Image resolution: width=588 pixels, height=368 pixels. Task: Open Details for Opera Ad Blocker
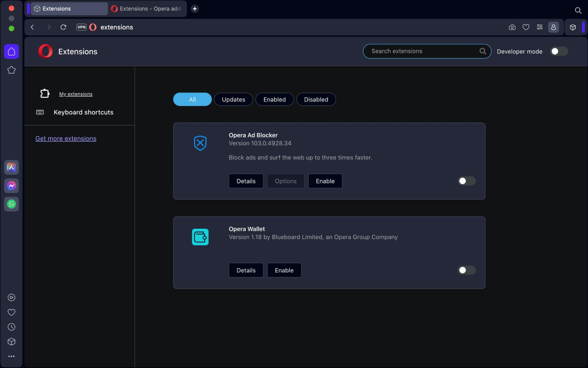[x=246, y=181]
